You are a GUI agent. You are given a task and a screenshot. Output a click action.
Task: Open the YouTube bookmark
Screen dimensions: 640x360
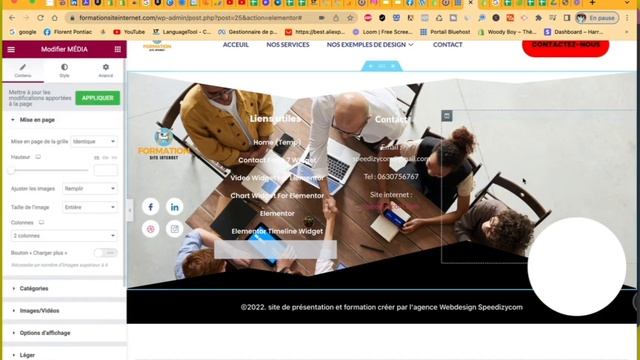click(x=129, y=32)
